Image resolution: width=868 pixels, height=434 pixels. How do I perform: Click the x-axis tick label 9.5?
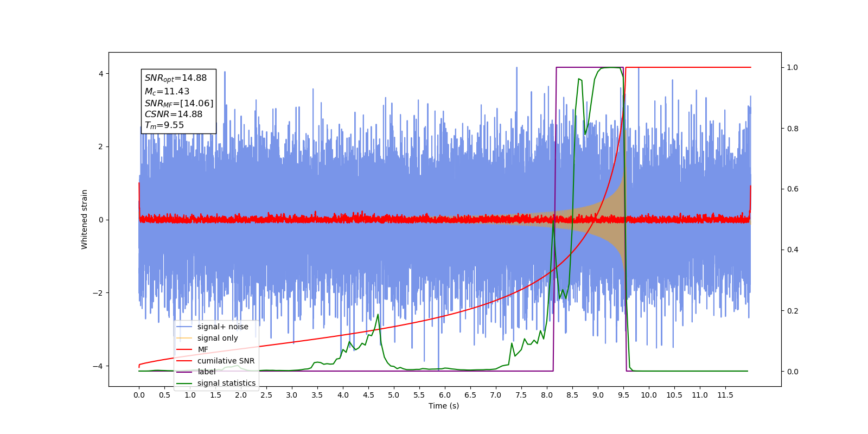[623, 395]
